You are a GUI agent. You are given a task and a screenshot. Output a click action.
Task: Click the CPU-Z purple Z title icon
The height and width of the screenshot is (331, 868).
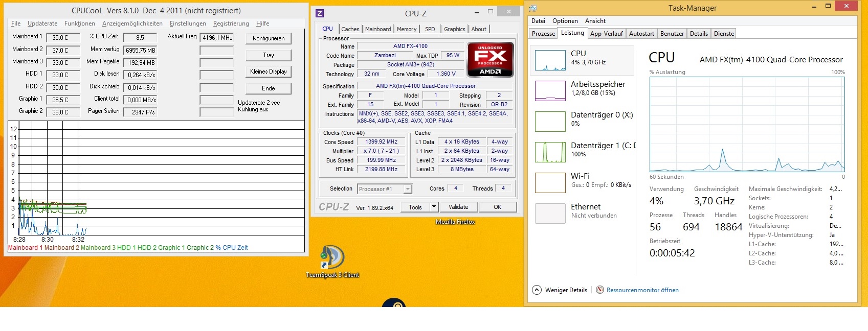coord(320,13)
